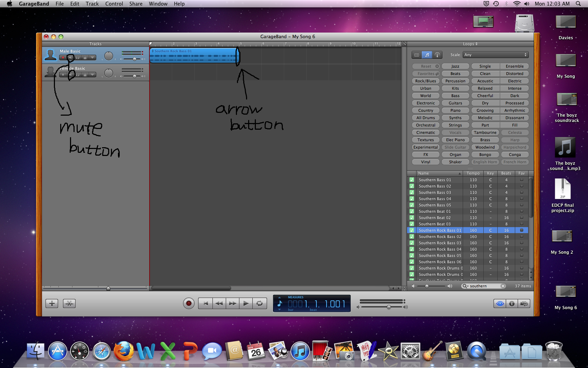Switch loop browser to musical button view
Image resolution: width=588 pixels, height=368 pixels.
427,55
